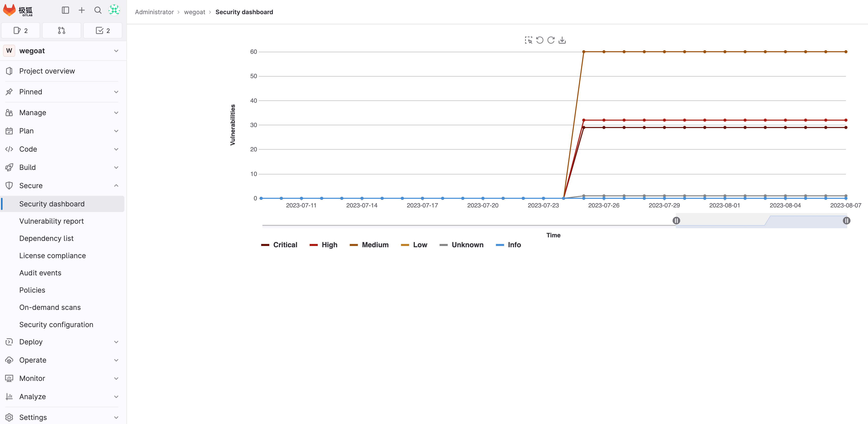The image size is (868, 424).
Task: Download the chart as image
Action: [562, 40]
